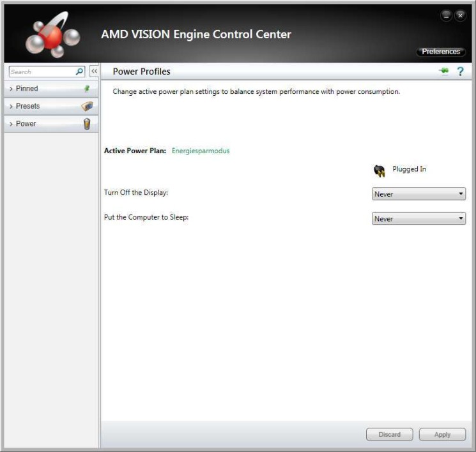Click the Plugged In power plug icon
Viewport: 476px width, 452px height.
pyautogui.click(x=379, y=170)
